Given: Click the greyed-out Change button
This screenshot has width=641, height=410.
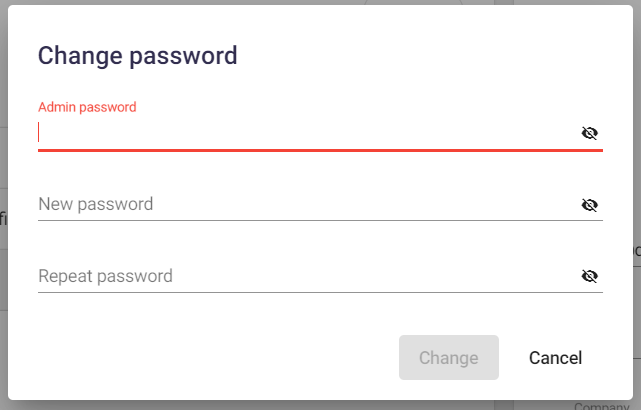Looking at the screenshot, I should 449,358.
